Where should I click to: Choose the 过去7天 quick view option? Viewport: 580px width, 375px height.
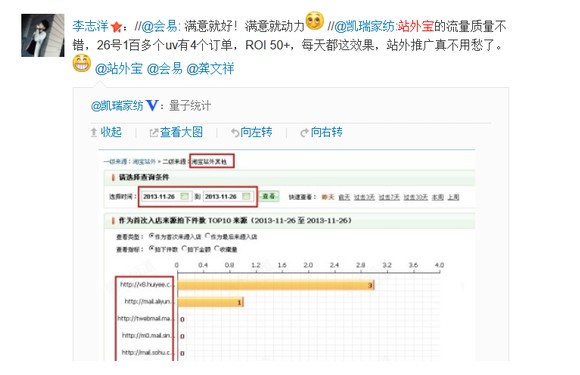point(389,197)
